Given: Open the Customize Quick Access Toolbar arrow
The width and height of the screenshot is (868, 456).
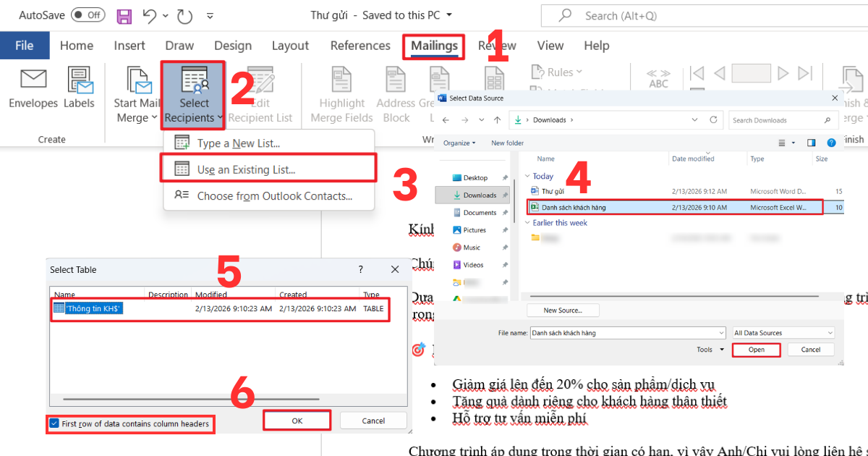Looking at the screenshot, I should tap(210, 15).
